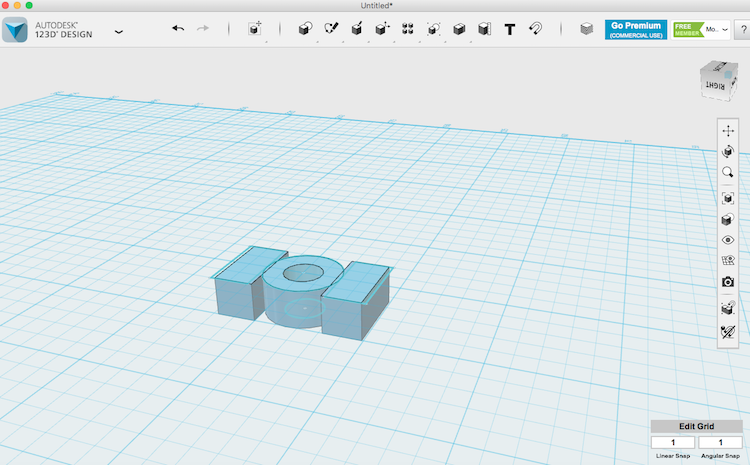
Task: Open the Sketch tool menu
Action: point(331,29)
